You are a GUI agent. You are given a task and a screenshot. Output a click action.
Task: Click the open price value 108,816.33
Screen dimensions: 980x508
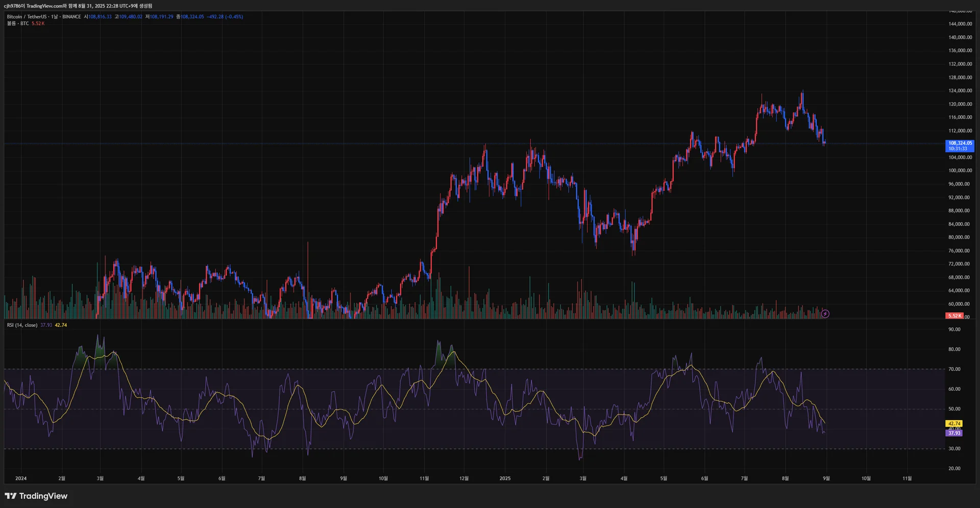(100, 17)
